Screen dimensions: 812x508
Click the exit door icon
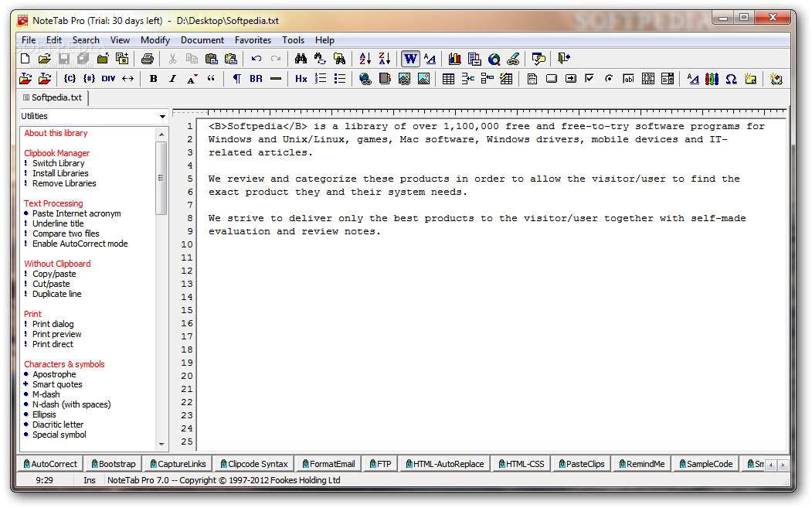(x=564, y=59)
